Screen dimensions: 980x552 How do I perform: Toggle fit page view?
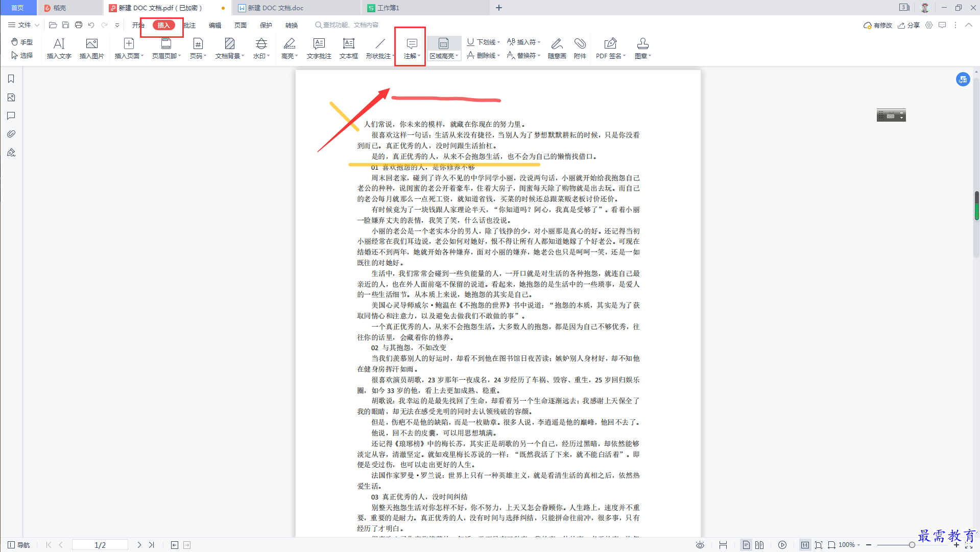(818, 545)
